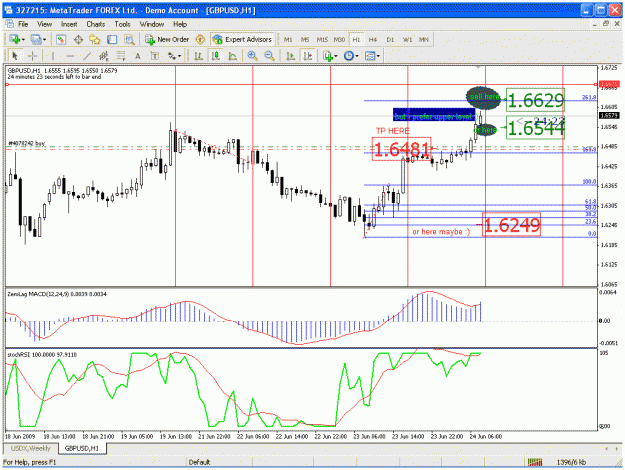This screenshot has width=625, height=470.
Task: Open Profiles dropdown arrow
Action: (x=44, y=39)
